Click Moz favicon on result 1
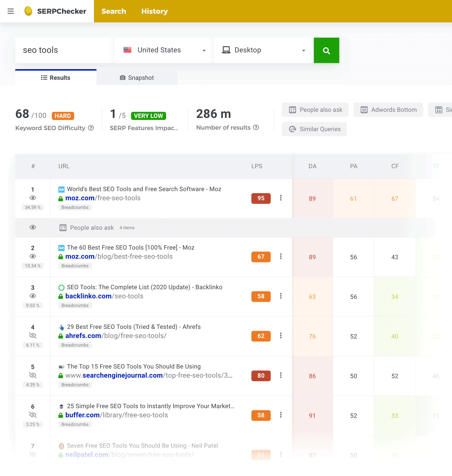 [61, 189]
